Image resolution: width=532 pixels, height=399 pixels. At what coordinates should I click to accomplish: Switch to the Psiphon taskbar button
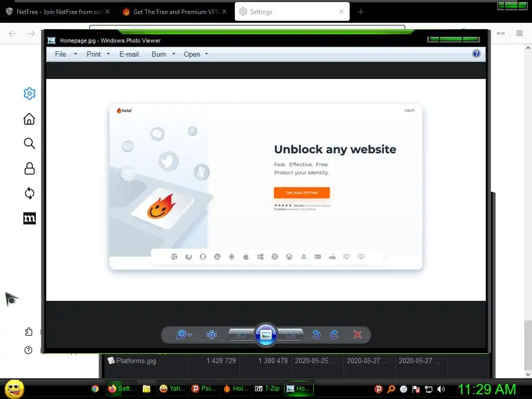click(204, 389)
